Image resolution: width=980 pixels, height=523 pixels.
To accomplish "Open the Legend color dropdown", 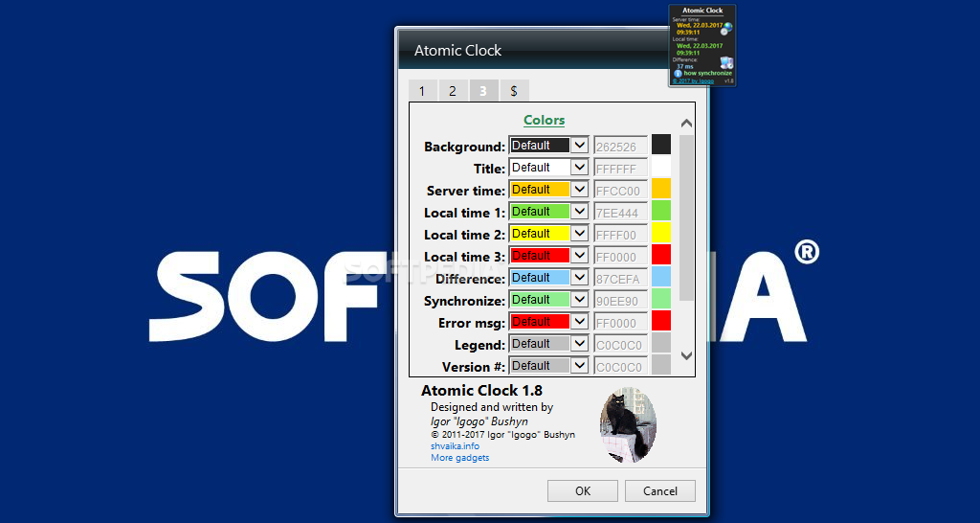I will 548,344.
